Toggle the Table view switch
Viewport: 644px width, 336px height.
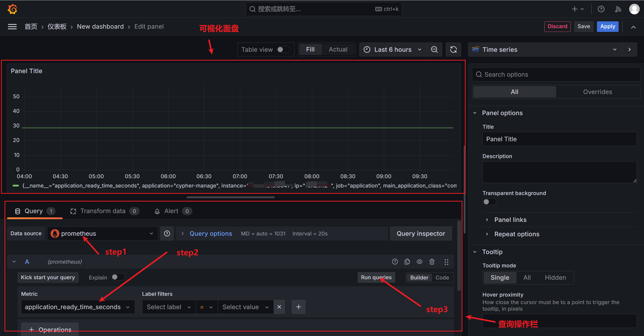(x=283, y=50)
